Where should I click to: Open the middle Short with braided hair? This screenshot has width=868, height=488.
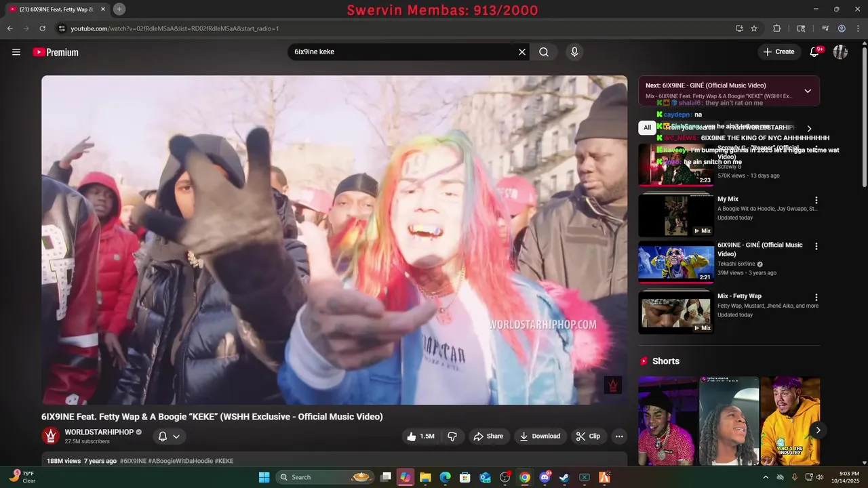(x=729, y=421)
